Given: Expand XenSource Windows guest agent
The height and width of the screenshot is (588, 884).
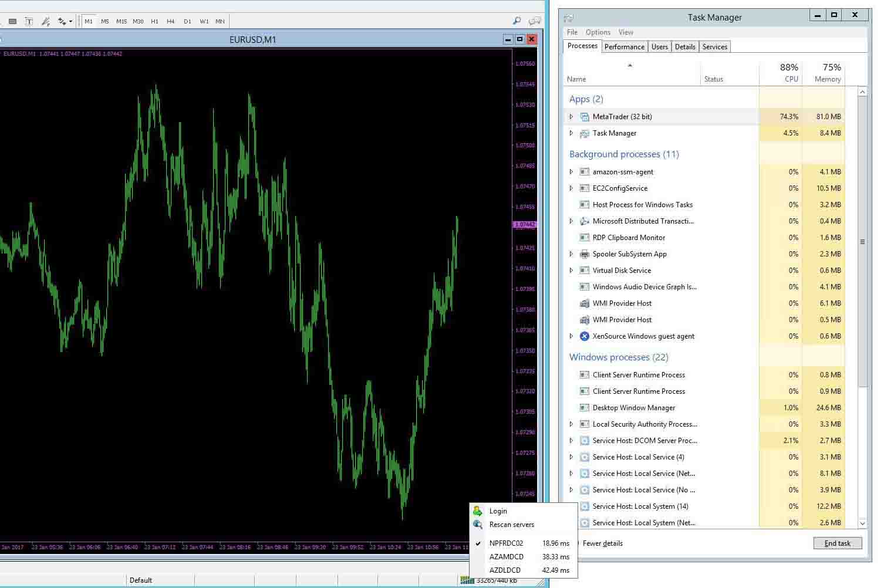Looking at the screenshot, I should point(571,336).
